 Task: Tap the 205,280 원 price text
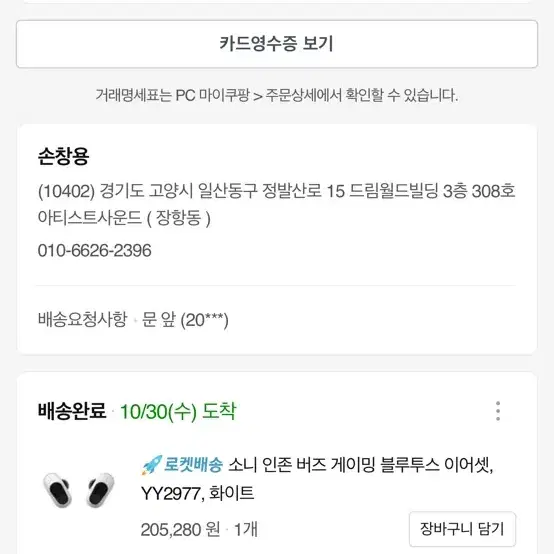[180, 530]
